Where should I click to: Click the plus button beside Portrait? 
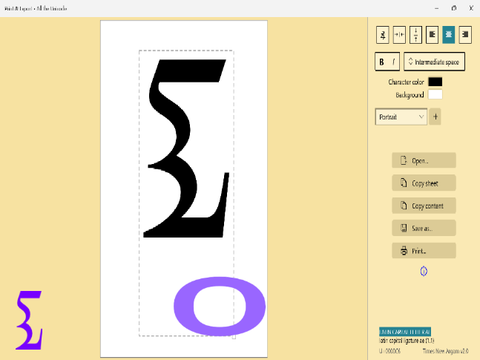[435, 117]
